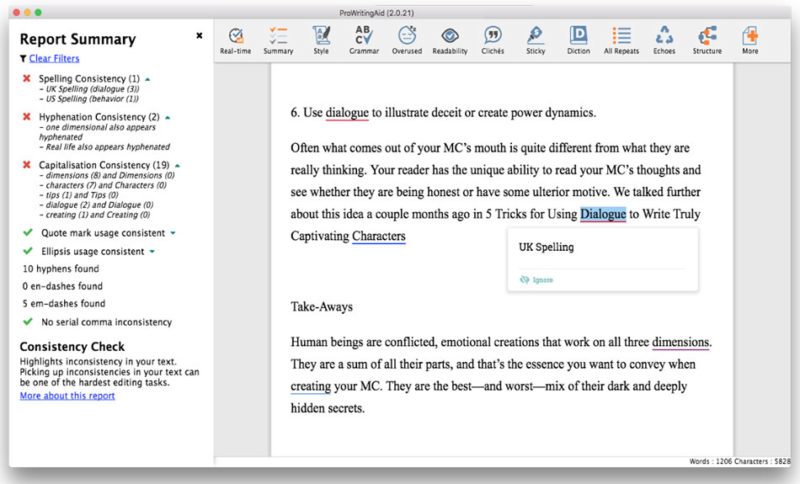Open the Sticky sentences report

point(535,39)
